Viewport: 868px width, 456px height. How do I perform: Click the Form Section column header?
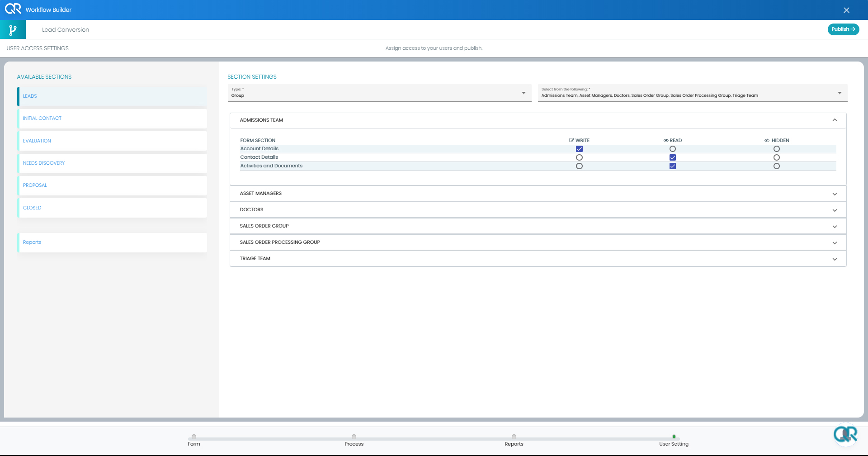258,141
